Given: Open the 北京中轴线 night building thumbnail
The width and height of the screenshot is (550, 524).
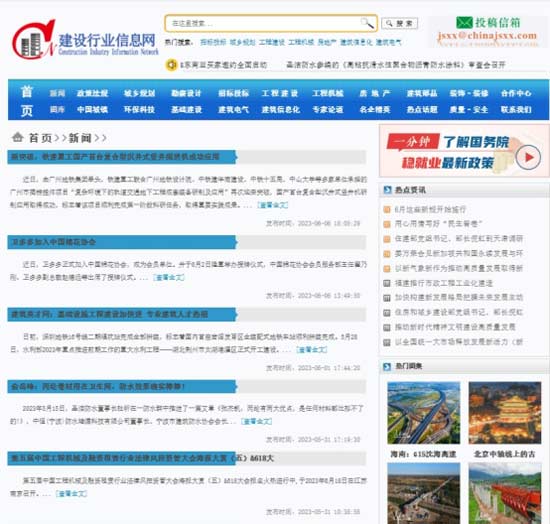Looking at the screenshot, I should 505,413.
